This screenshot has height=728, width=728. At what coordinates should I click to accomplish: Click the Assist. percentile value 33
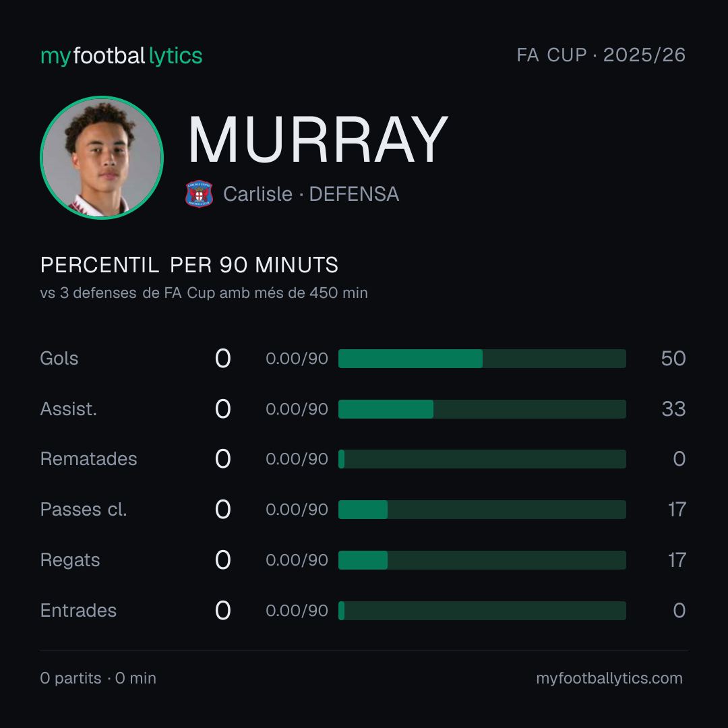673,409
